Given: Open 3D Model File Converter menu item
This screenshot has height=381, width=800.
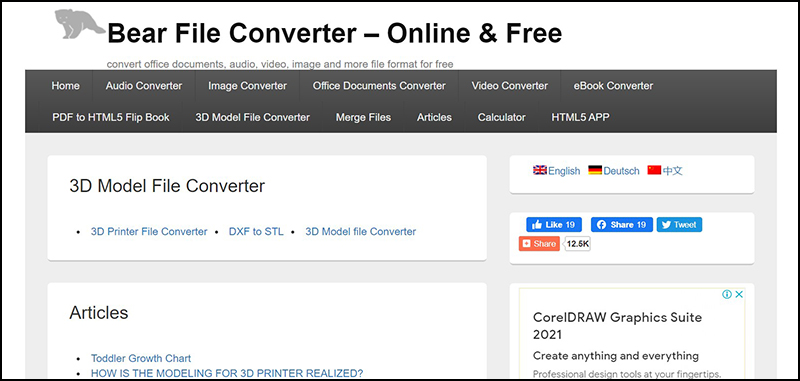Looking at the screenshot, I should coord(253,117).
